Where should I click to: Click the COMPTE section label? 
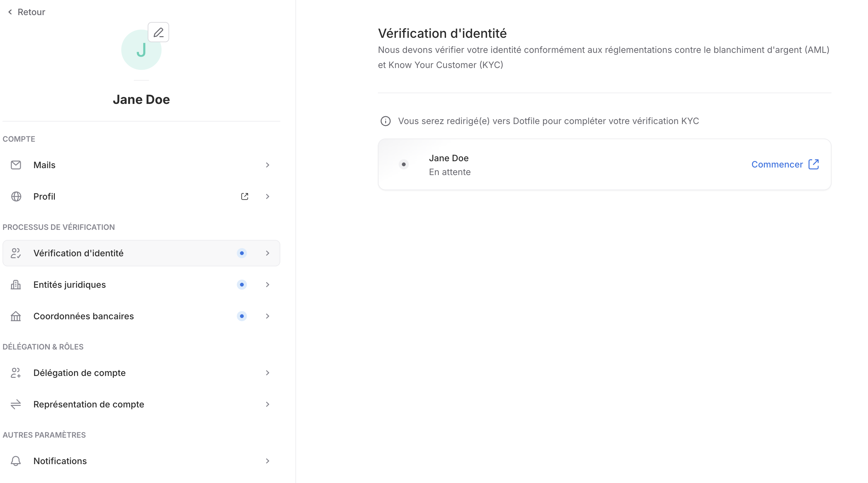pyautogui.click(x=19, y=139)
